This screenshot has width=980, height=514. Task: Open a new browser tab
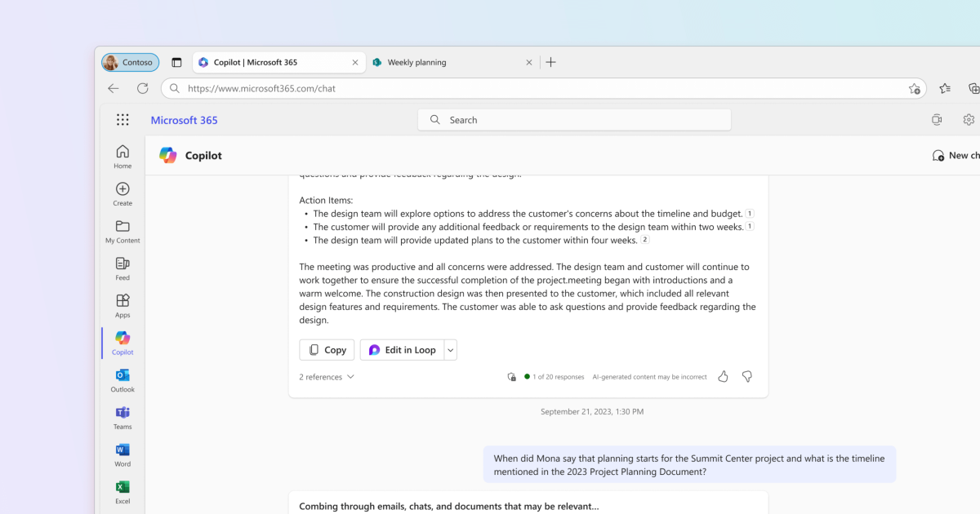coord(550,62)
